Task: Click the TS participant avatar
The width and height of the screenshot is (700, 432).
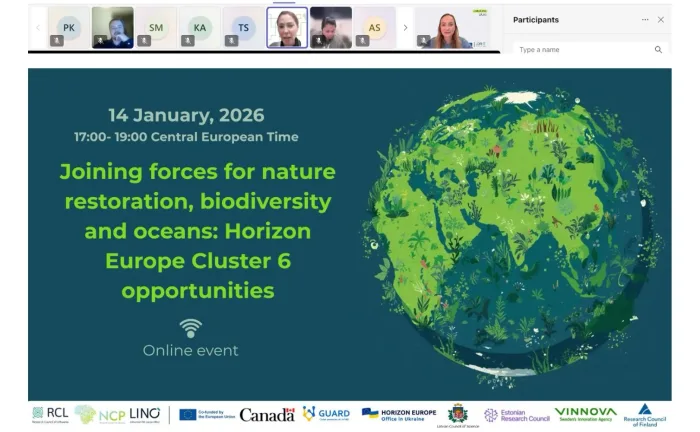Action: [x=244, y=27]
